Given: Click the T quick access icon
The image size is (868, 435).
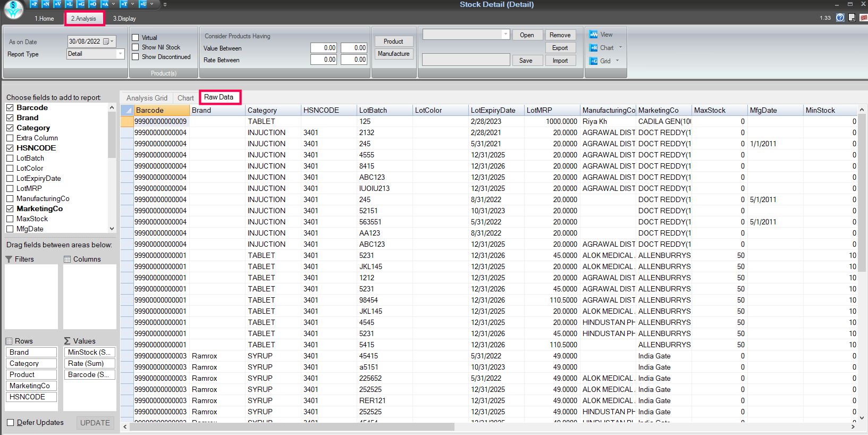Looking at the screenshot, I should coord(124,4).
